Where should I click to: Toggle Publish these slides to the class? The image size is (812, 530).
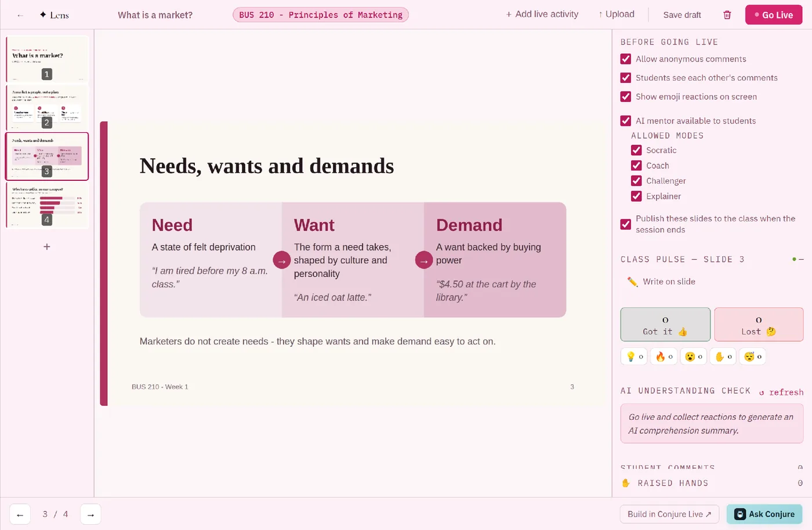tap(626, 224)
